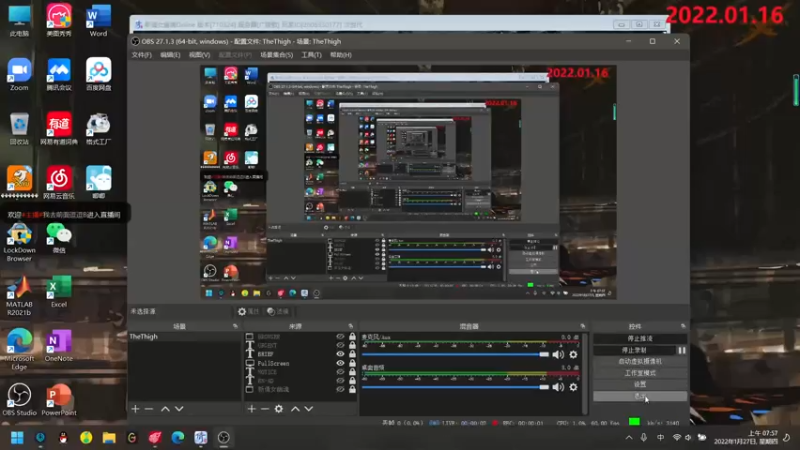Open File Explorer from the taskbar

(x=109, y=438)
